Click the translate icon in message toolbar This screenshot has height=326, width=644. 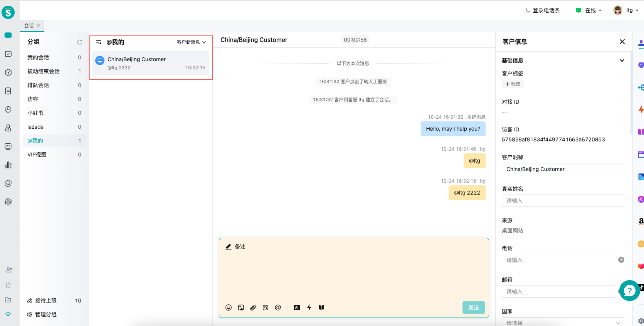pos(266,308)
